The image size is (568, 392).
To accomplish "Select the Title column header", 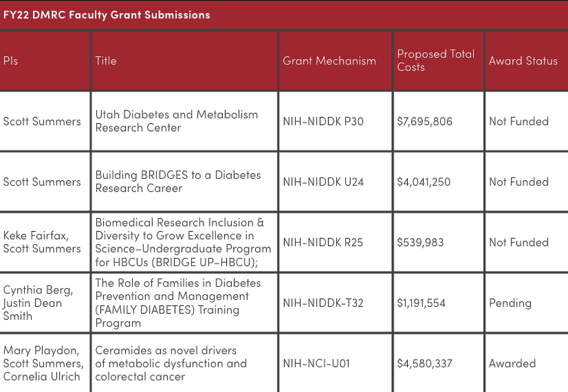I will tap(184, 61).
